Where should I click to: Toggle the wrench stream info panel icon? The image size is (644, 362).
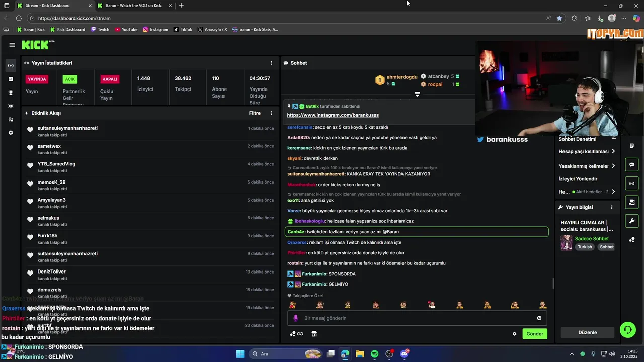pyautogui.click(x=632, y=221)
